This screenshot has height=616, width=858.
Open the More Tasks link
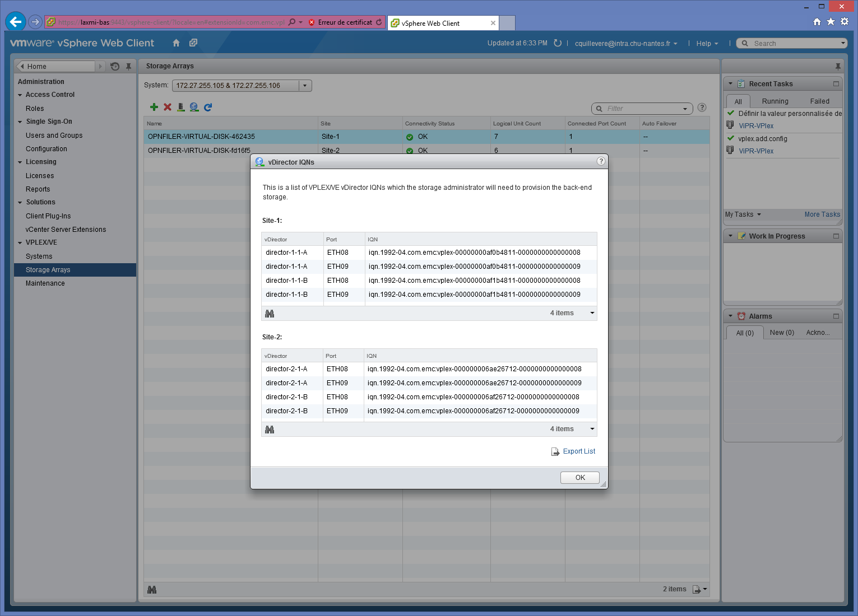pos(822,214)
